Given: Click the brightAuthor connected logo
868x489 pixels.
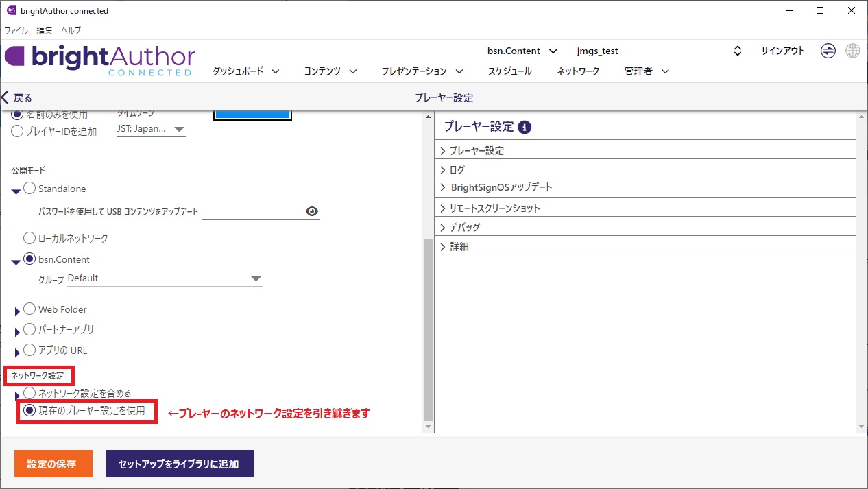Looking at the screenshot, I should (100, 60).
